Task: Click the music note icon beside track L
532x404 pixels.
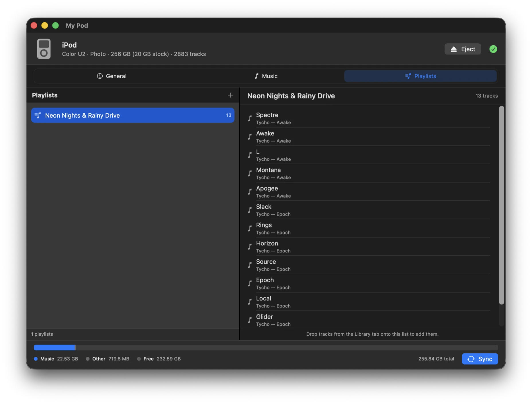Action: 250,155
